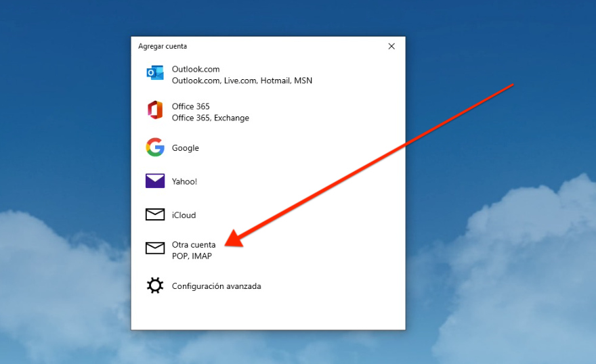Viewport: 596px width, 364px height.
Task: Pick the Yahoo! account option
Action: click(x=184, y=181)
